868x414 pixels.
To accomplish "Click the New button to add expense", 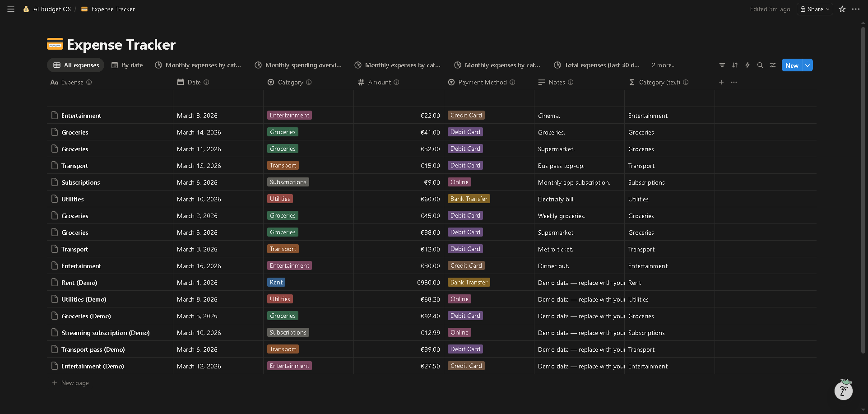I will (x=792, y=65).
